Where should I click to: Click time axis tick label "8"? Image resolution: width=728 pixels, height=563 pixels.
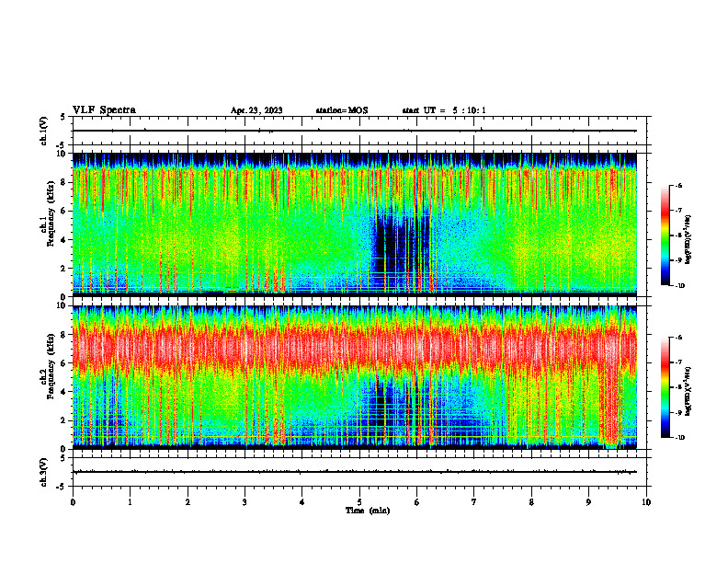[x=531, y=502]
